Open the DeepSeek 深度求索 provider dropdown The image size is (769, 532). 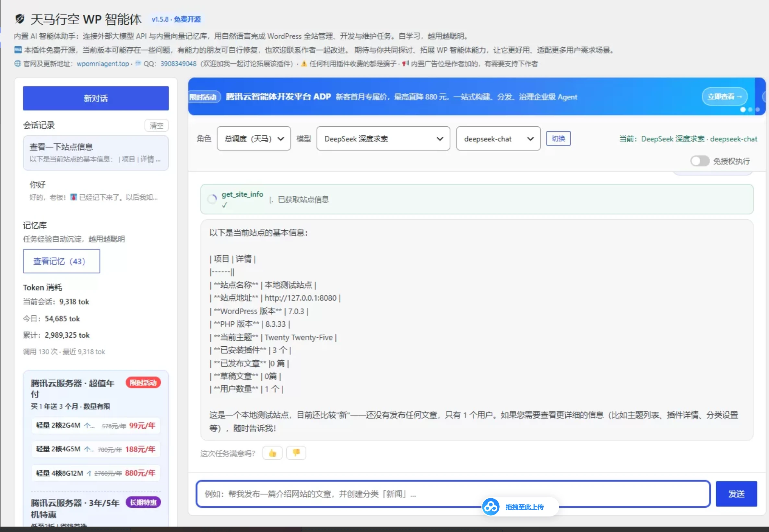coord(383,139)
